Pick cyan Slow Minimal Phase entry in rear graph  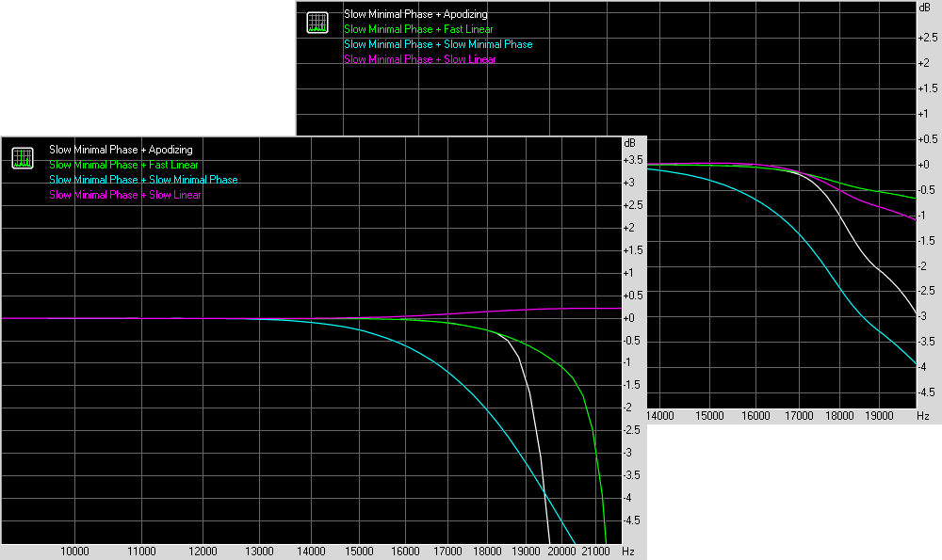click(x=438, y=44)
